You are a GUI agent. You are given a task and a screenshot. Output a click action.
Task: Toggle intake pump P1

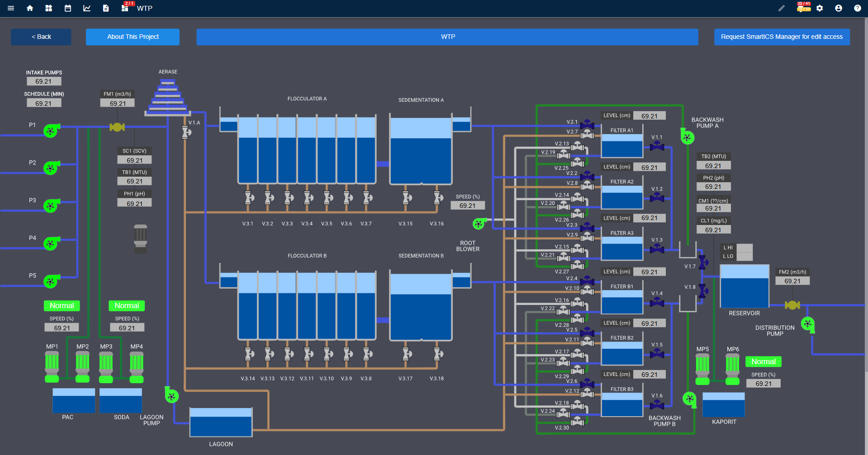(x=51, y=131)
